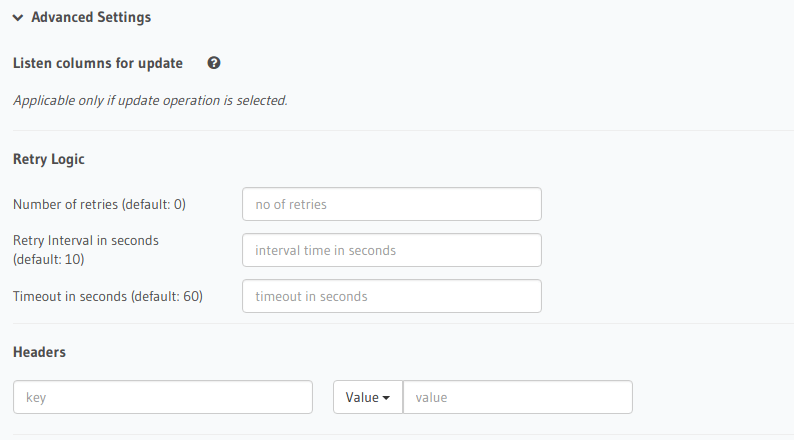This screenshot has width=794, height=440.
Task: Focus the header value text field
Action: [517, 397]
